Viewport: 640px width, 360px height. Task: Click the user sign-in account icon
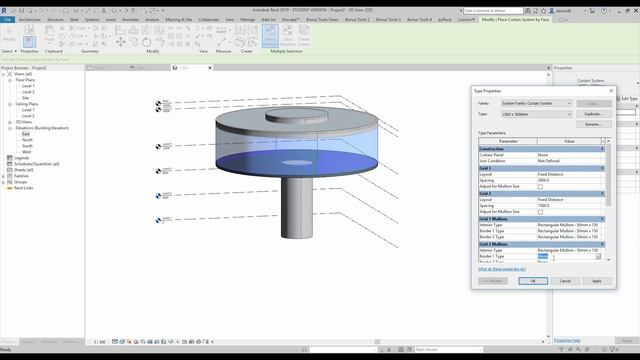[x=552, y=11]
